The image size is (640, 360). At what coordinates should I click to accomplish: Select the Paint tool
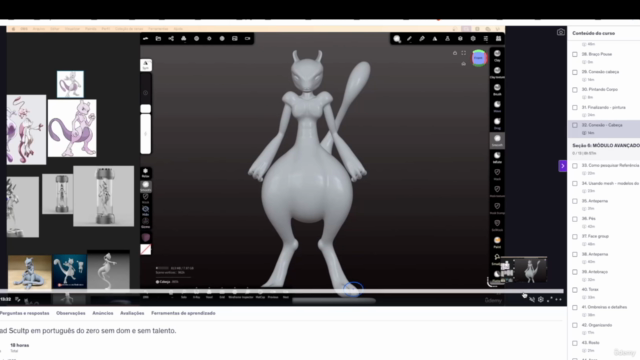(x=497, y=242)
